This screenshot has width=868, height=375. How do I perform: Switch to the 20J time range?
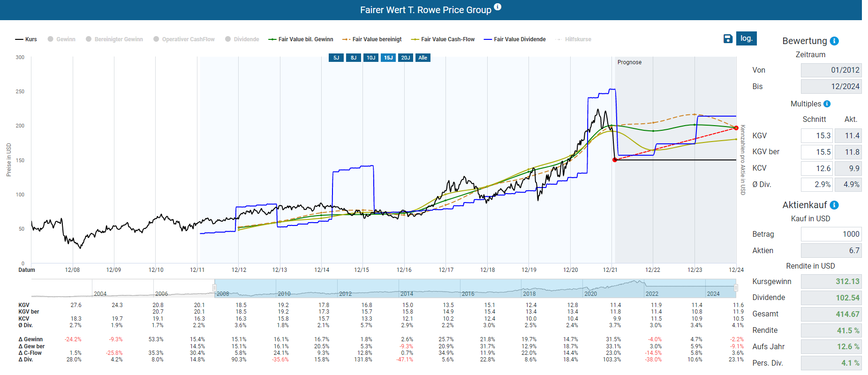coord(406,58)
